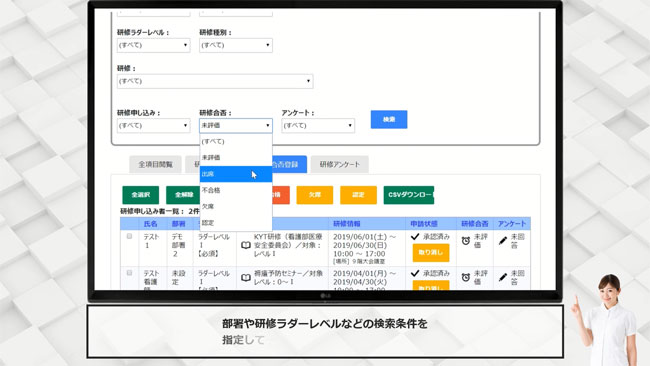Image resolution: width=650 pixels, height=366 pixels.
Task: Click the green 全選択 button
Action: coord(141,195)
